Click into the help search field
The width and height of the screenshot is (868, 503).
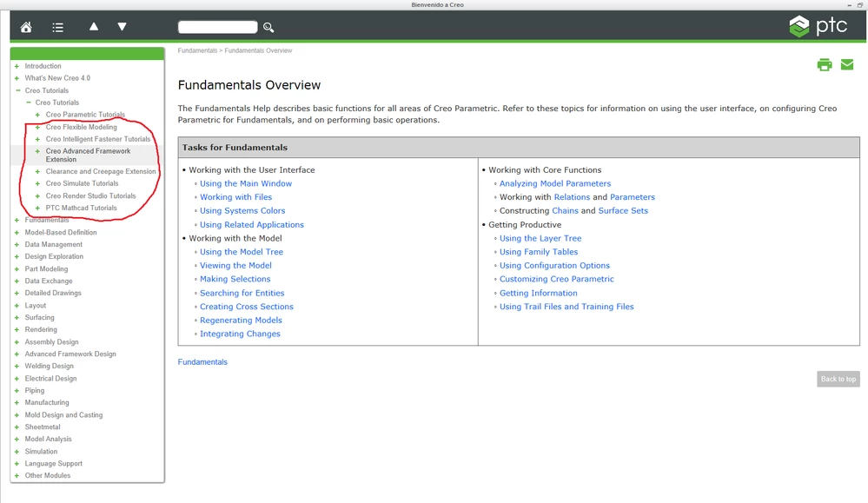coord(217,27)
